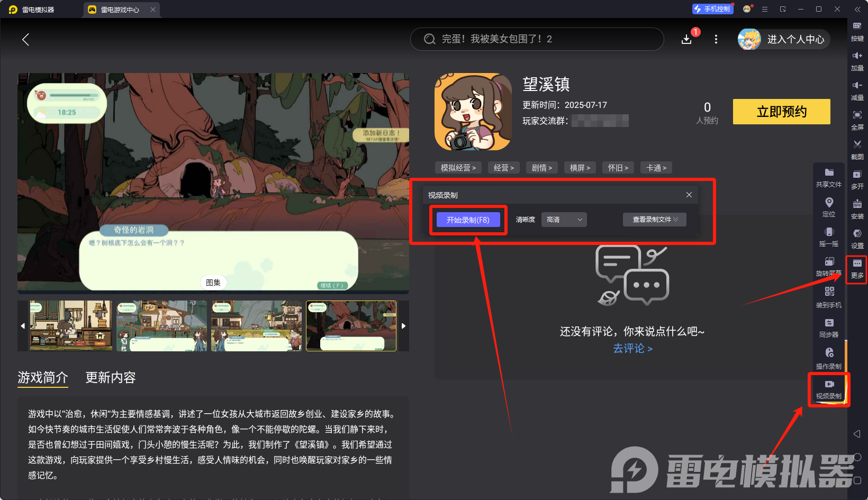The width and height of the screenshot is (868, 500).
Task: Open the 游戏简介 tab
Action: [x=43, y=377]
